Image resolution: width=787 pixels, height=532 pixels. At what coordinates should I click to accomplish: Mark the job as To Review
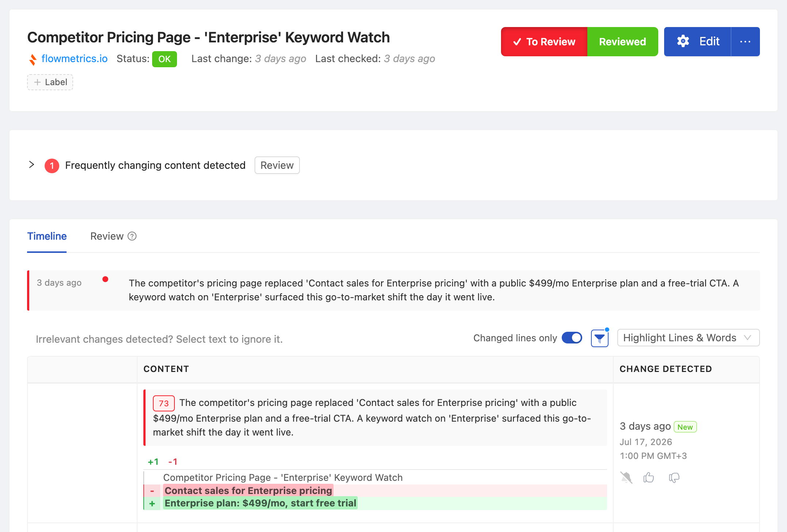pyautogui.click(x=544, y=42)
